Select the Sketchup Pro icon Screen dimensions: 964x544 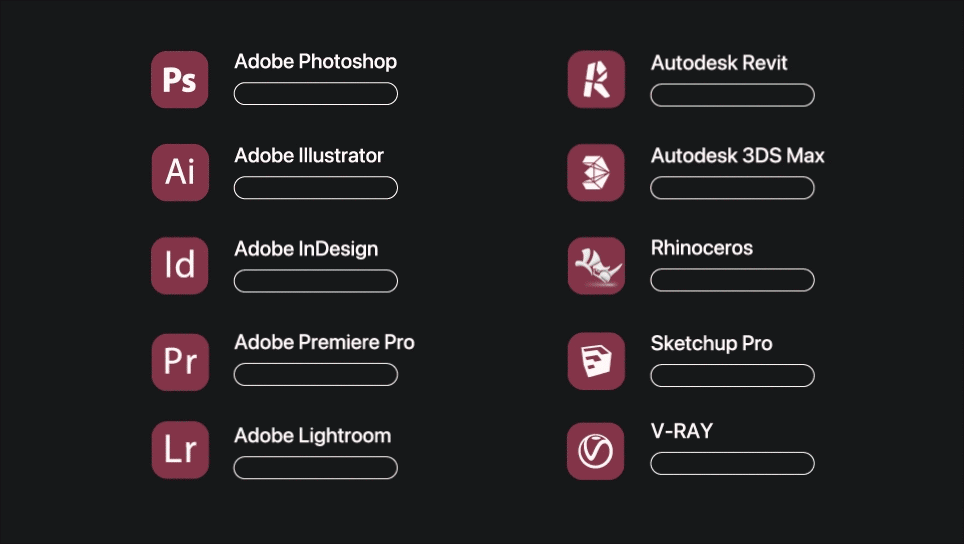click(596, 361)
